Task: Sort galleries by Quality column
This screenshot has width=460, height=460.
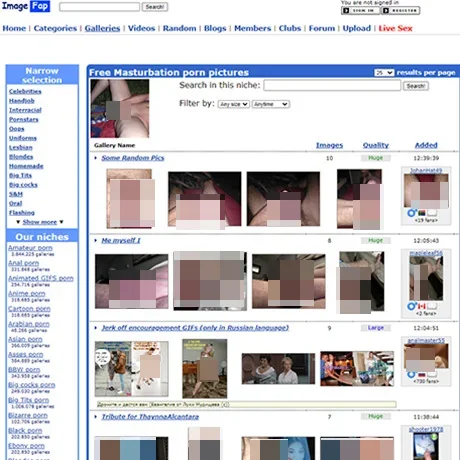Action: point(376,145)
